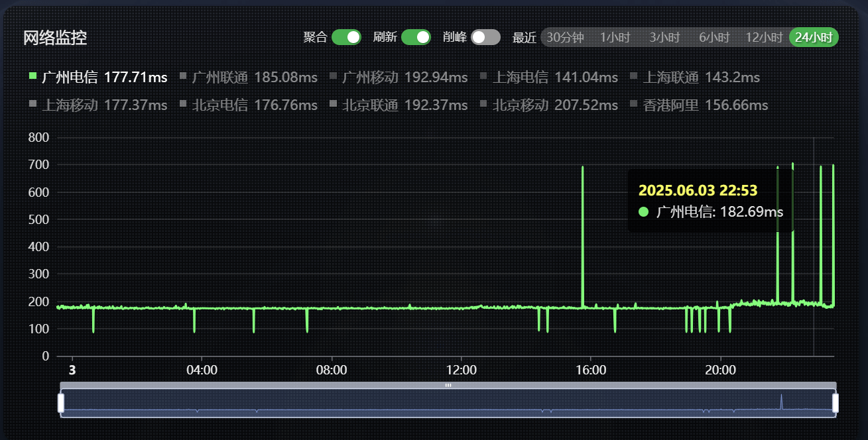Select the 6小时 time range

coord(714,38)
